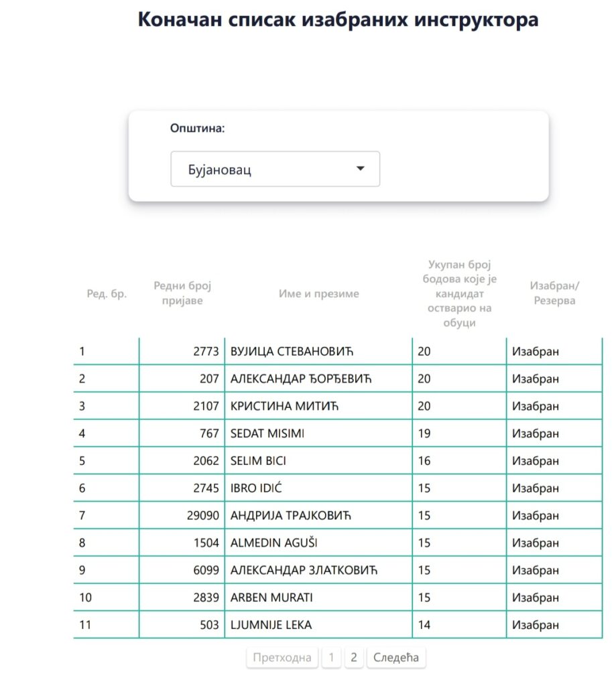Click the Следећа next page button

tap(395, 657)
